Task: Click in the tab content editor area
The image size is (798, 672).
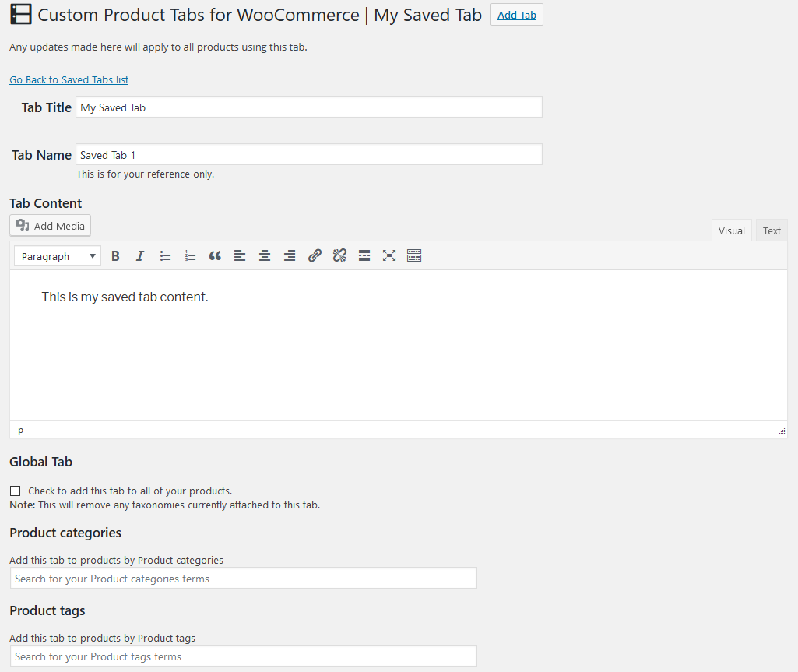Action: pyautogui.click(x=399, y=345)
